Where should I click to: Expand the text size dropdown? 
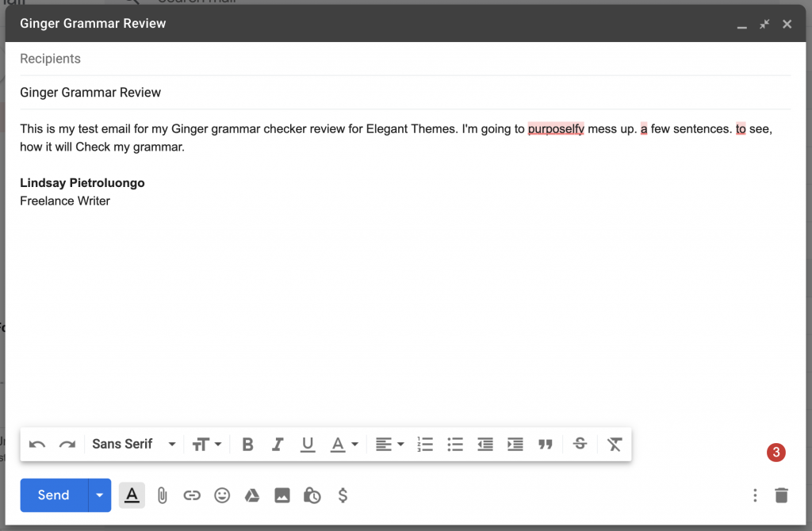click(207, 445)
